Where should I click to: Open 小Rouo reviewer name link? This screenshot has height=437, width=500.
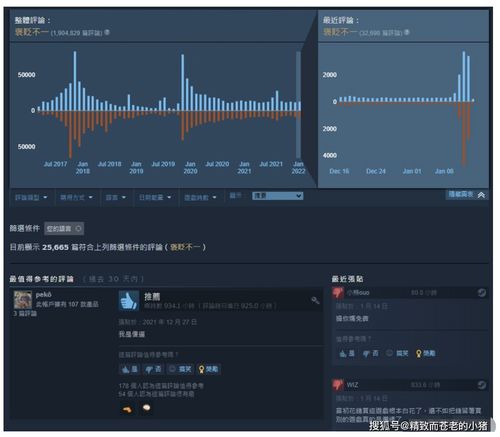pyautogui.click(x=358, y=293)
